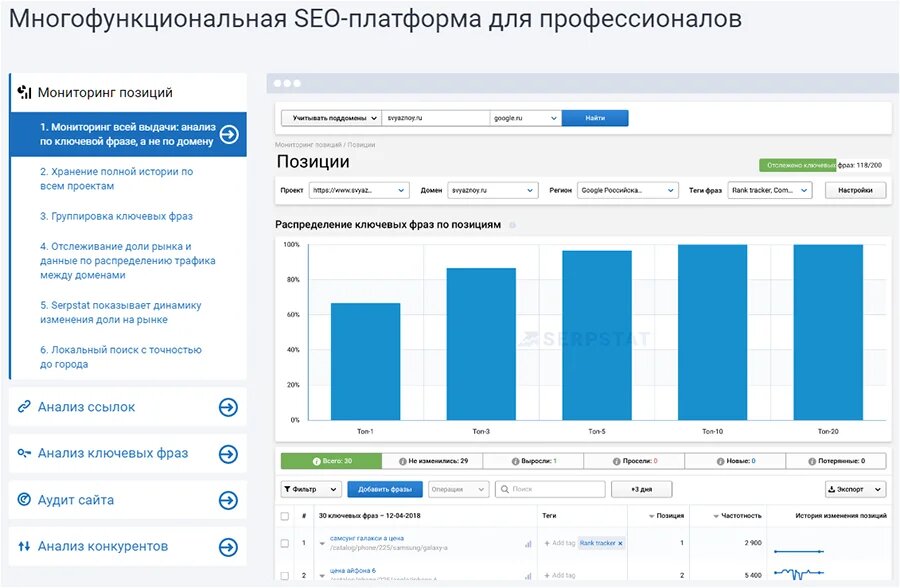Click the arrow icon beside Анализ ключевых фраз
This screenshot has width=900, height=588.
point(228,454)
